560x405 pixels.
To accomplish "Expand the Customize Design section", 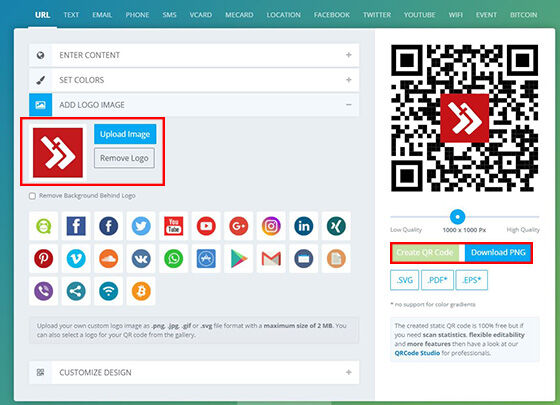I will coord(194,372).
